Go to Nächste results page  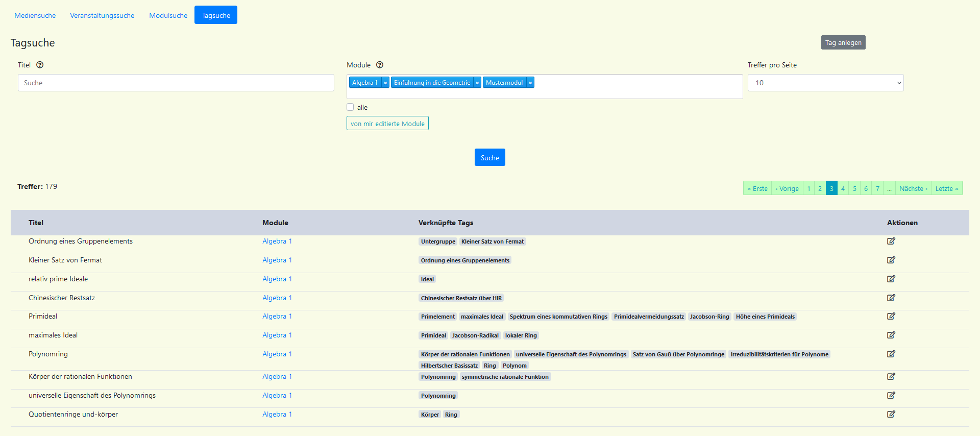click(913, 188)
